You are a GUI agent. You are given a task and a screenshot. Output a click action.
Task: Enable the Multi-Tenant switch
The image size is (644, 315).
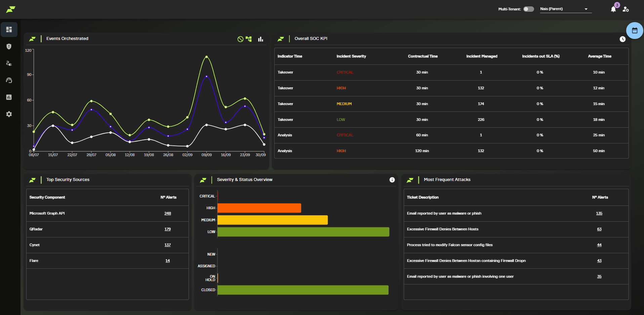pos(528,9)
